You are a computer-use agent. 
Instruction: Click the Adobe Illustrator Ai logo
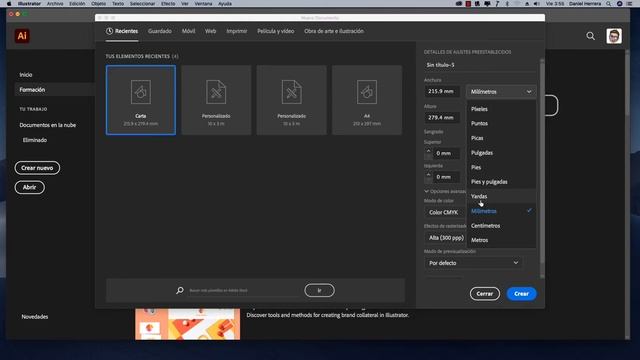coord(22,36)
